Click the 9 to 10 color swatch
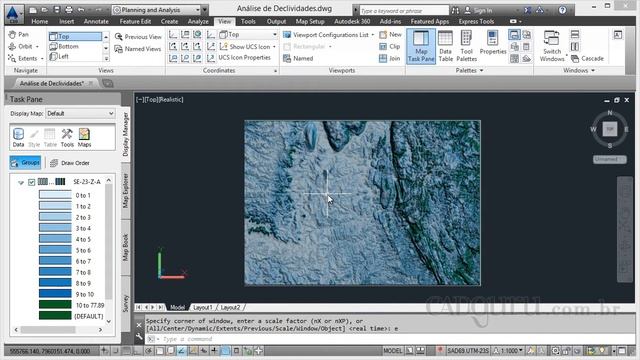The height and width of the screenshot is (360, 640). point(55,294)
